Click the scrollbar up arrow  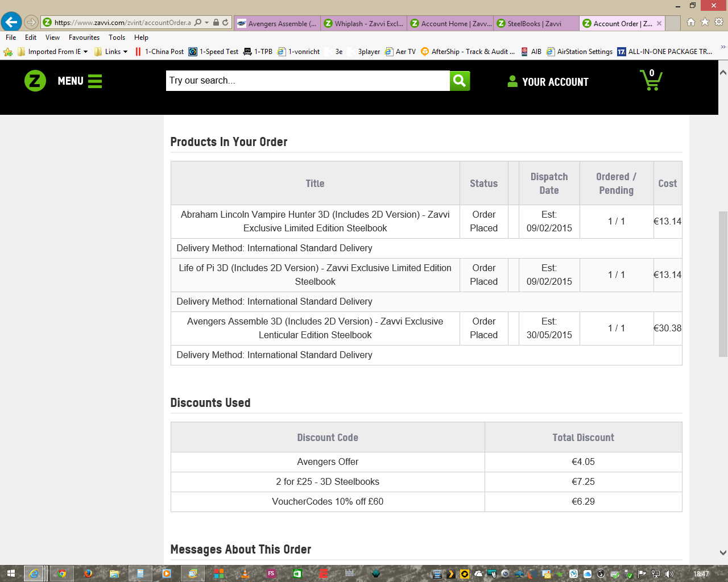pyautogui.click(x=723, y=72)
